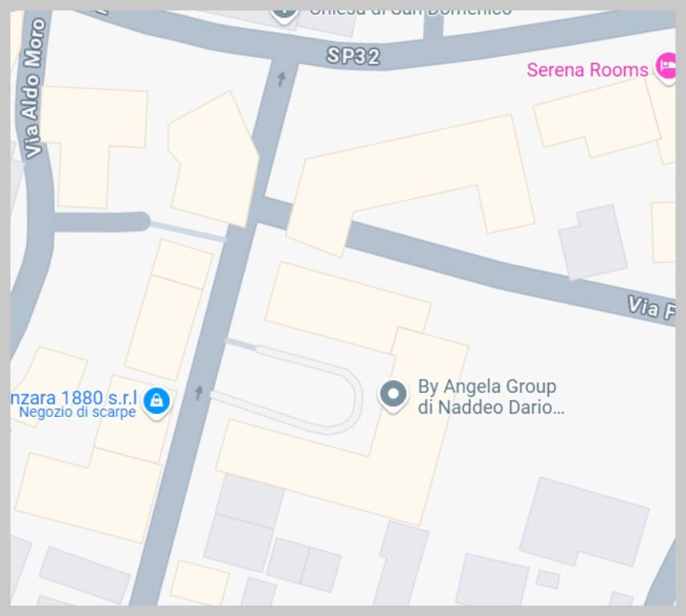Select the blue shopping bag shoe-shop pin
686x616 pixels.
click(156, 403)
